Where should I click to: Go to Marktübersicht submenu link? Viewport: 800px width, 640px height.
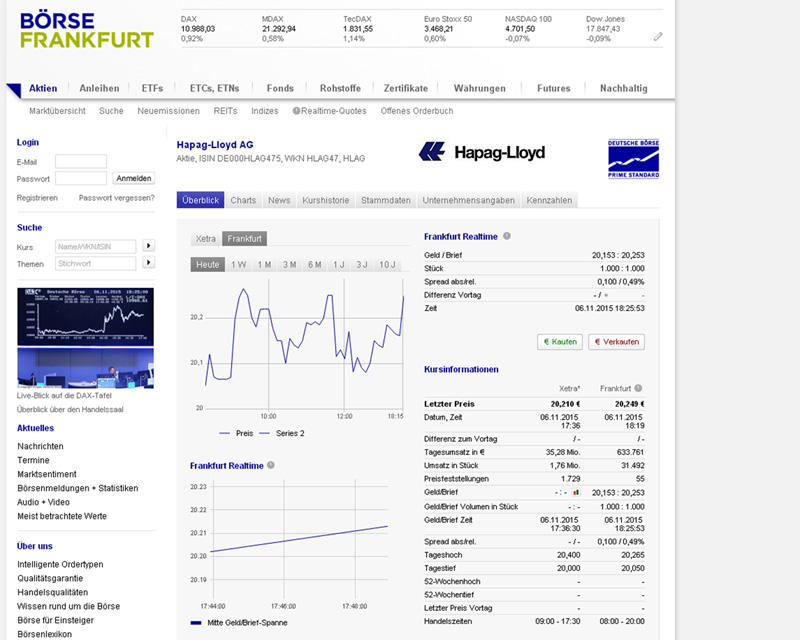tap(57, 111)
